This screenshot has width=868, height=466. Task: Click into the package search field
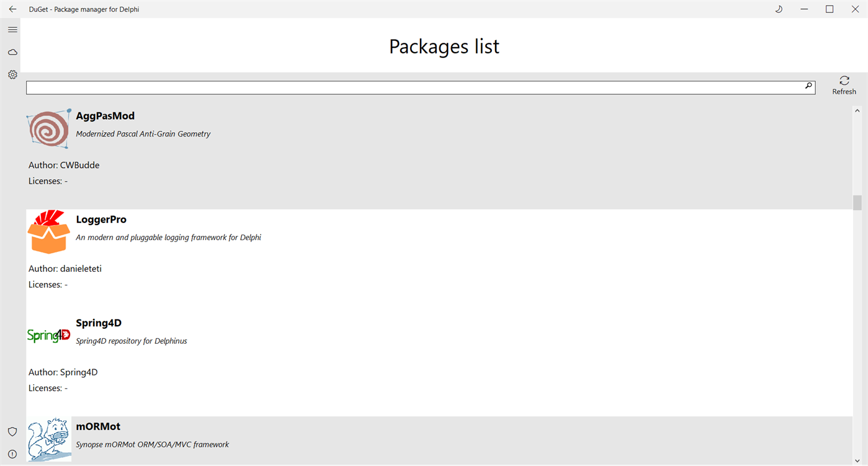click(x=414, y=87)
